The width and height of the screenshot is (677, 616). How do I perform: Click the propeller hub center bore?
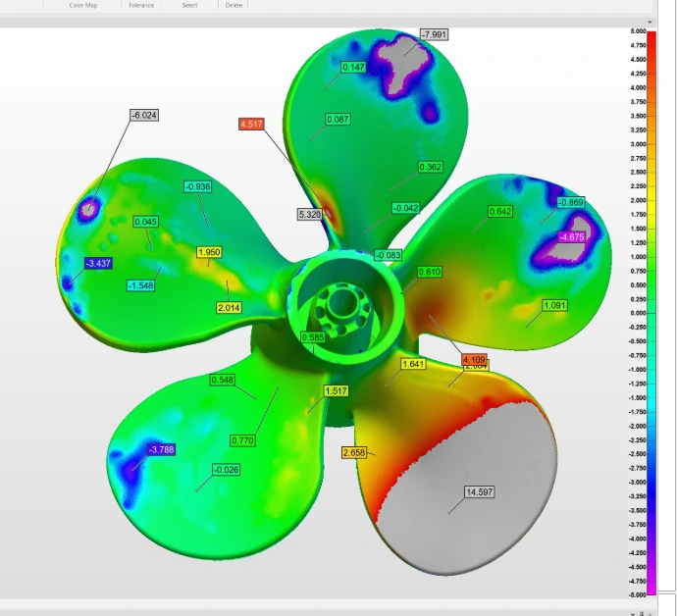pos(341,302)
